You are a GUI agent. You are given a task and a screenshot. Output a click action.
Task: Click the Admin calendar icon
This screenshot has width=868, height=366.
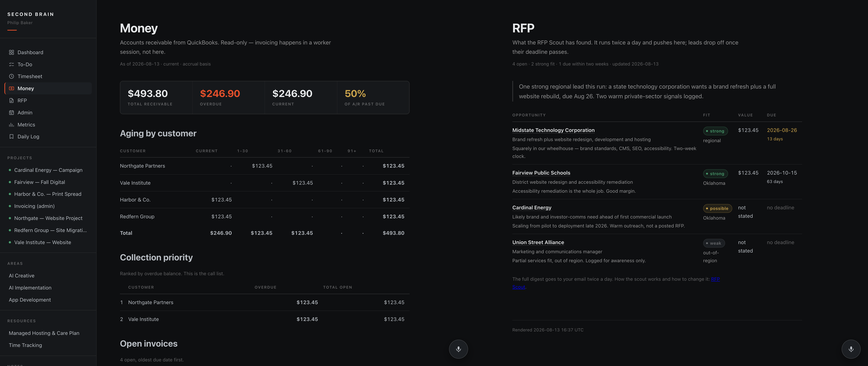tap(12, 113)
